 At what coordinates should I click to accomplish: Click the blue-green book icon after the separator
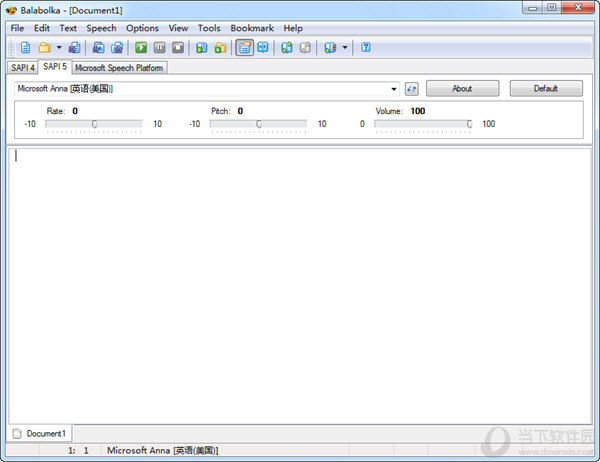tap(287, 48)
